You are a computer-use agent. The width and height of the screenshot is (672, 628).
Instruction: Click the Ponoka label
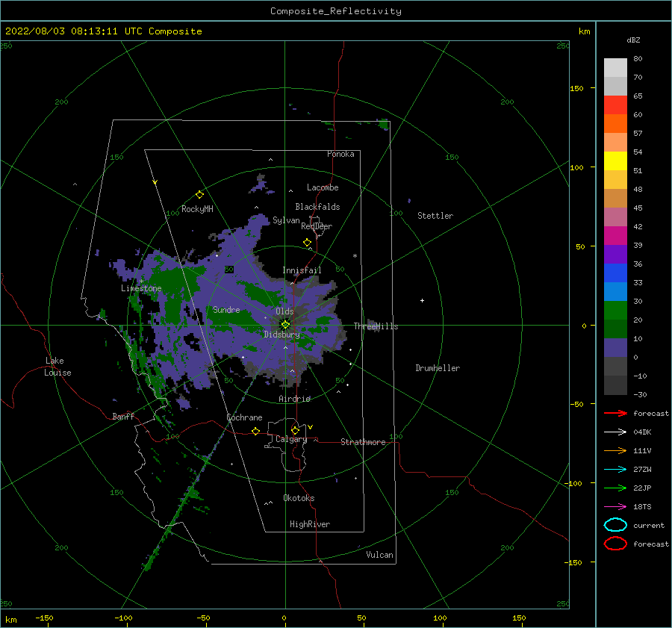coord(340,154)
